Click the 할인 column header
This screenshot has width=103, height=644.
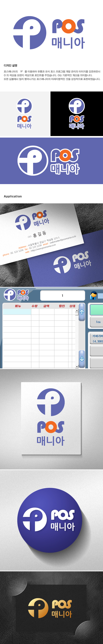pyautogui.click(x=62, y=306)
